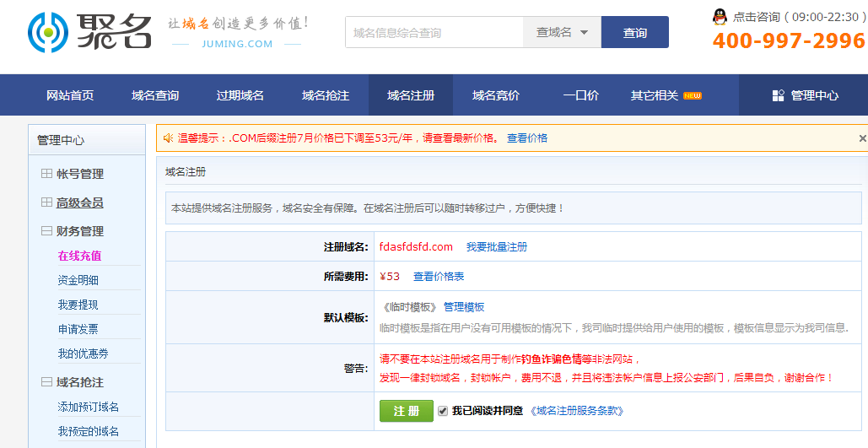The height and width of the screenshot is (448, 868).
Task: Open 一口价 in navigation bar
Action: (x=580, y=95)
